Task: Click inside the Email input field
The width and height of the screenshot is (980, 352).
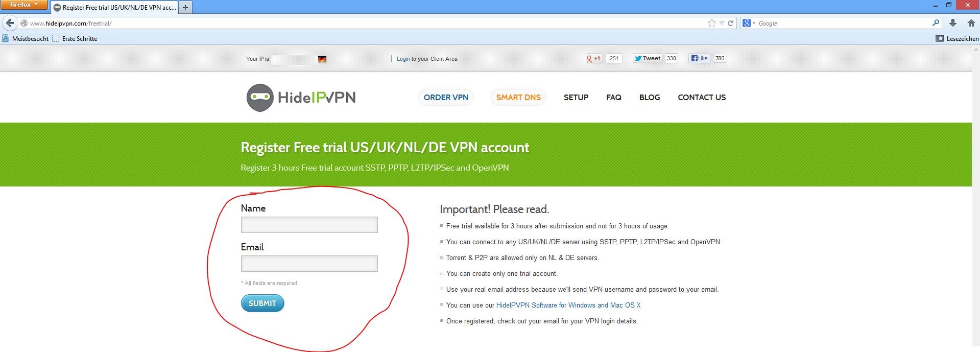Action: click(x=309, y=264)
